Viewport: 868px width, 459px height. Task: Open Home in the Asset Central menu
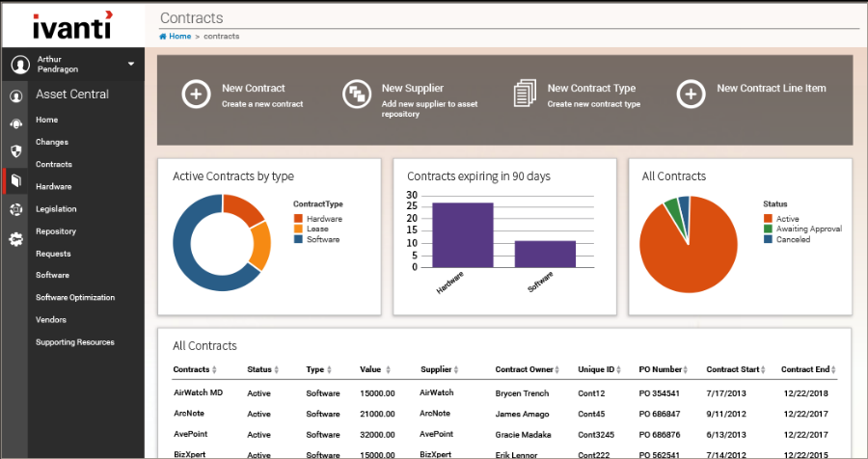coord(47,120)
